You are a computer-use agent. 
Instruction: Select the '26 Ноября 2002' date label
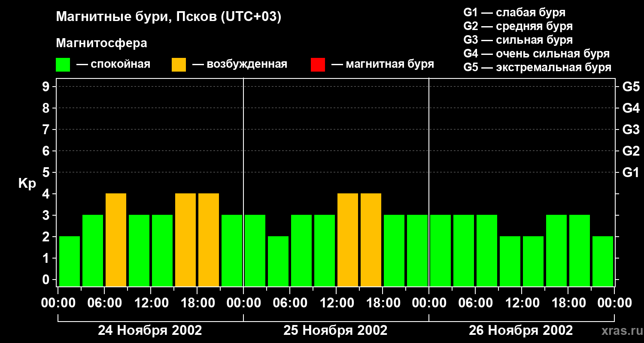click(521, 331)
